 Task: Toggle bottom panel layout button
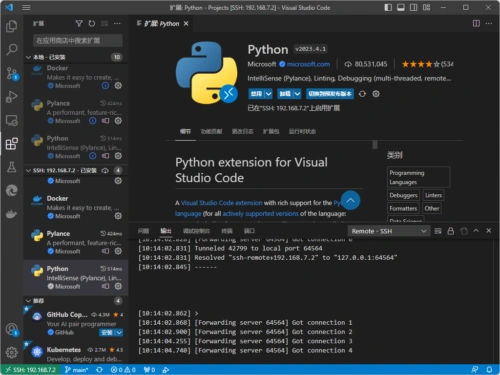[x=401, y=7]
